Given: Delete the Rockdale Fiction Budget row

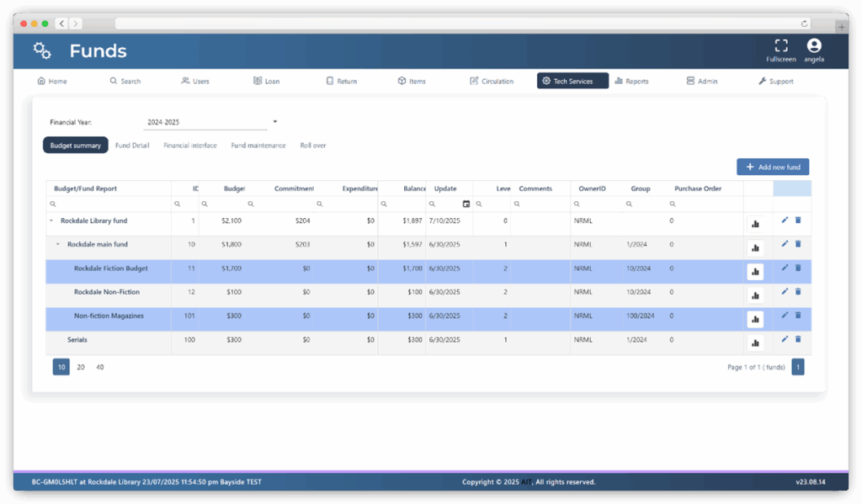Looking at the screenshot, I should click(798, 268).
